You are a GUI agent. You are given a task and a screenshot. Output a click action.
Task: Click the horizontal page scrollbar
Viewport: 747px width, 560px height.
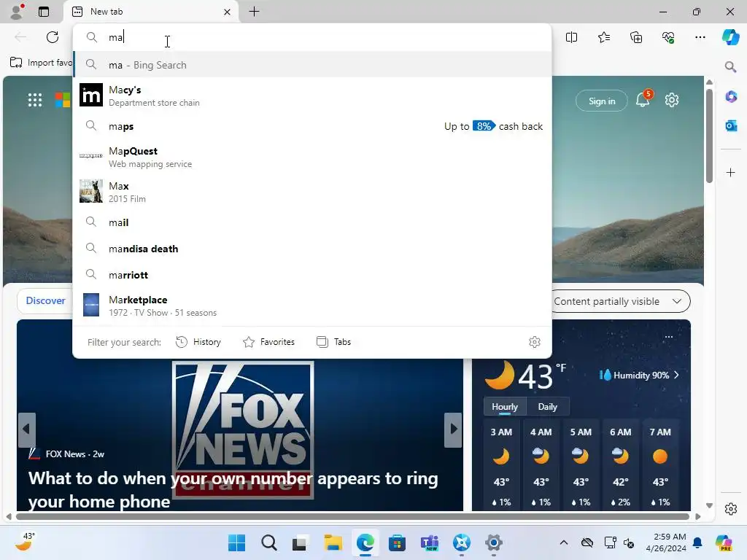352,517
